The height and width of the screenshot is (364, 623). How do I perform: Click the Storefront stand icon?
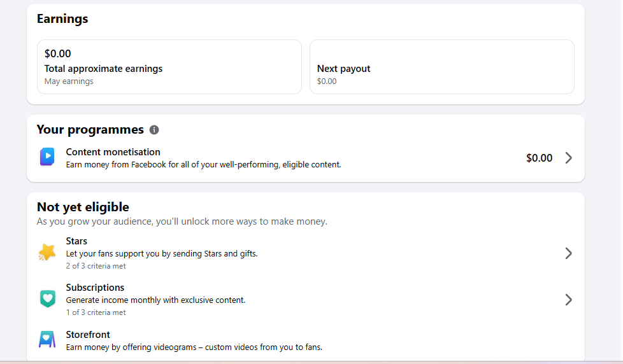click(47, 339)
